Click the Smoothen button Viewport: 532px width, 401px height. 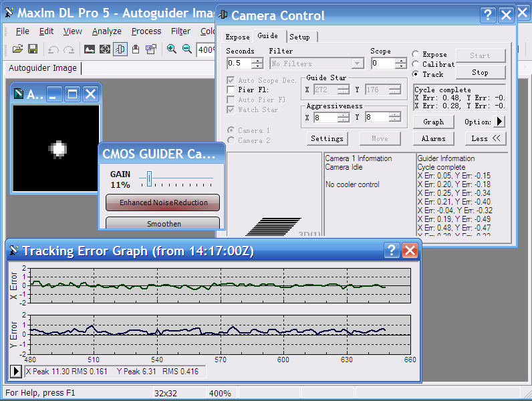tap(163, 223)
